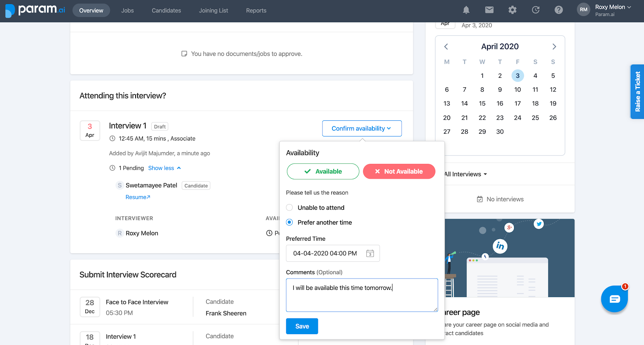
Task: Open the mail envelope icon
Action: pos(489,10)
